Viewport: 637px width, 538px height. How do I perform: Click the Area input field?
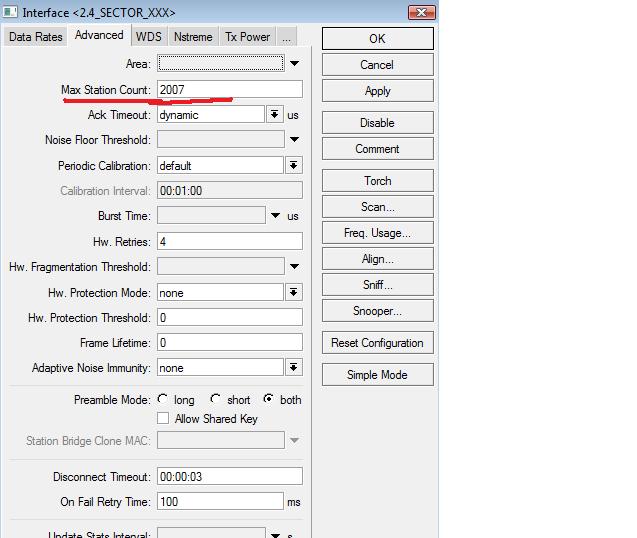pos(221,63)
